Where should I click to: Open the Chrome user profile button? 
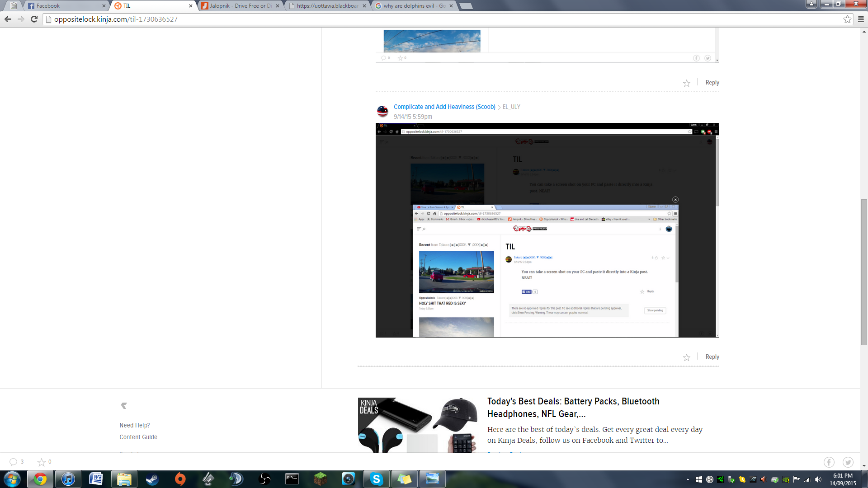point(811,4)
